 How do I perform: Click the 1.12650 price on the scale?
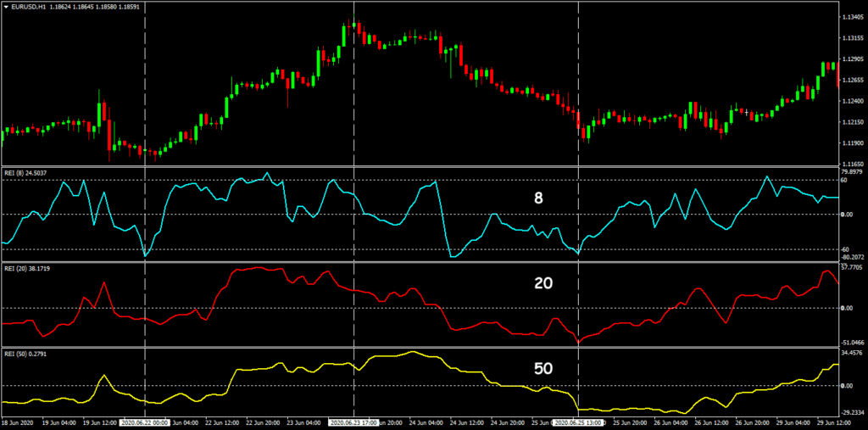[852, 80]
